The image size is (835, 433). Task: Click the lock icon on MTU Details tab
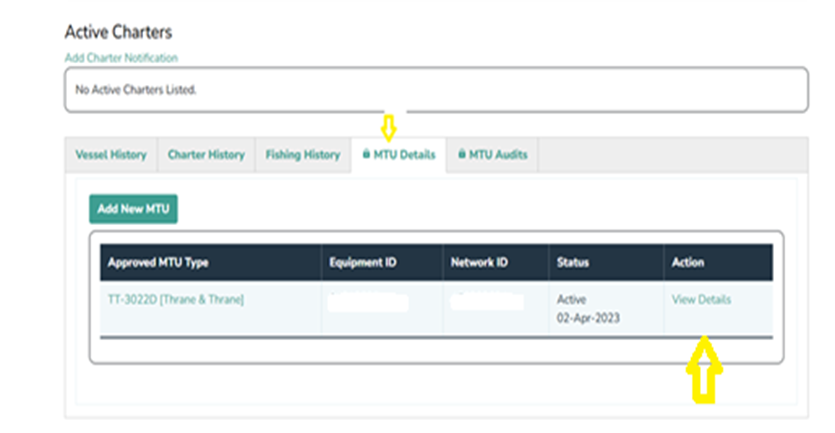point(366,154)
